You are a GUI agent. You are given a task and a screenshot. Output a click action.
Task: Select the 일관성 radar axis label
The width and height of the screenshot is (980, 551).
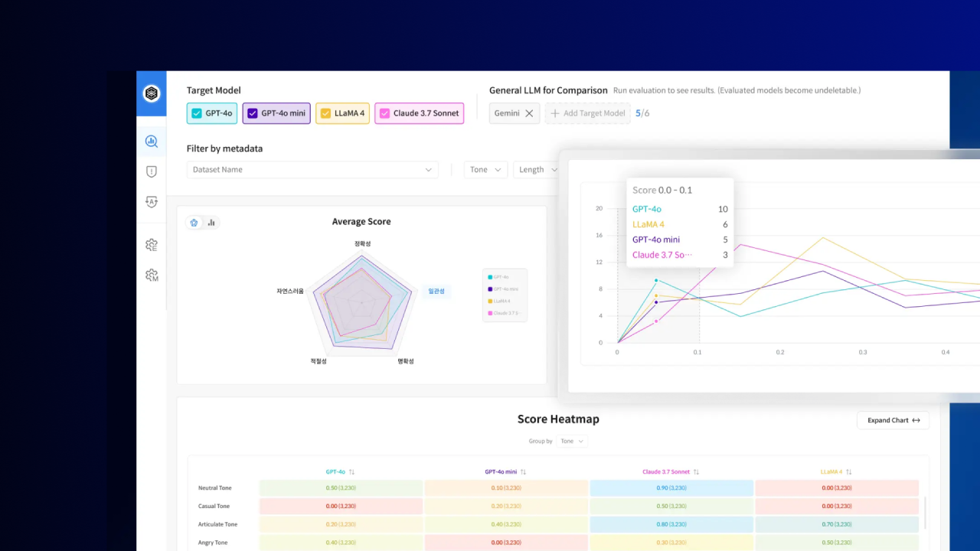pyautogui.click(x=436, y=291)
